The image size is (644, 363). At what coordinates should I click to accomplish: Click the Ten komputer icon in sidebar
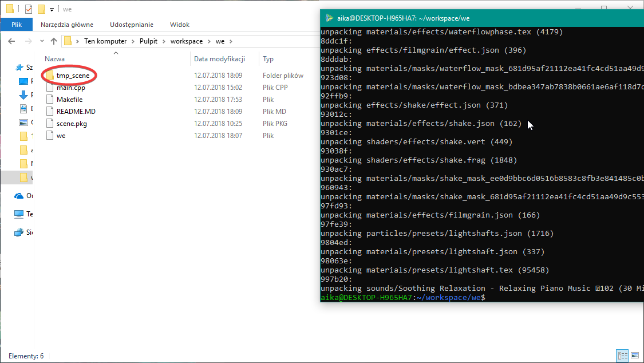point(19,214)
